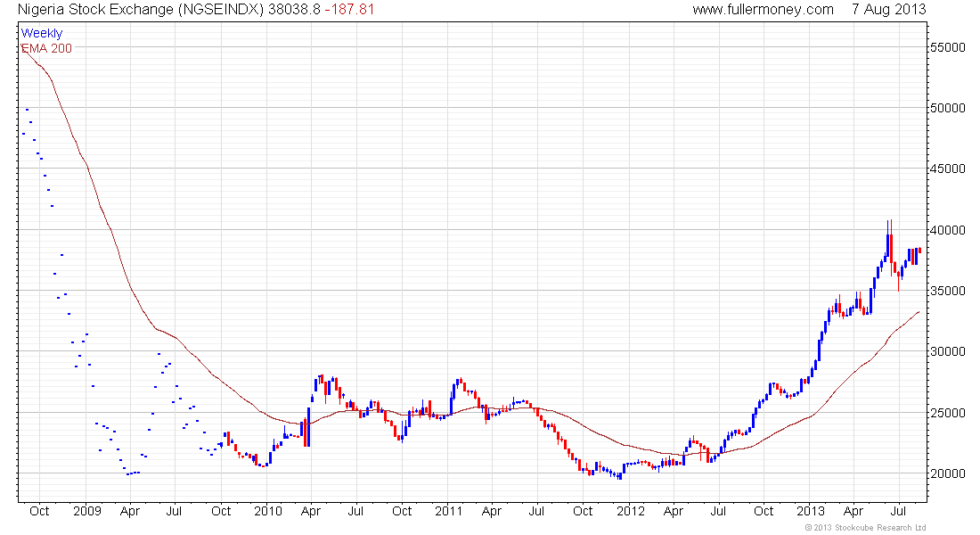Click the red change value -187.81
This screenshot has height=535, width=980.
(x=349, y=10)
